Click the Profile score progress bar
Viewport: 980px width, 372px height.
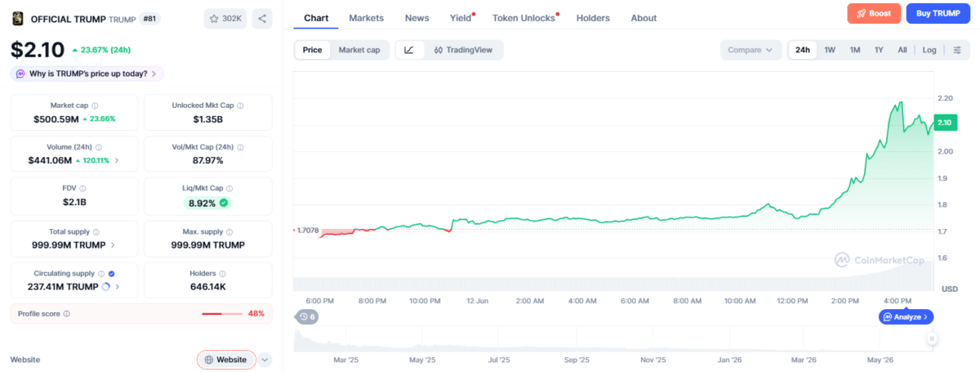pyautogui.click(x=222, y=314)
